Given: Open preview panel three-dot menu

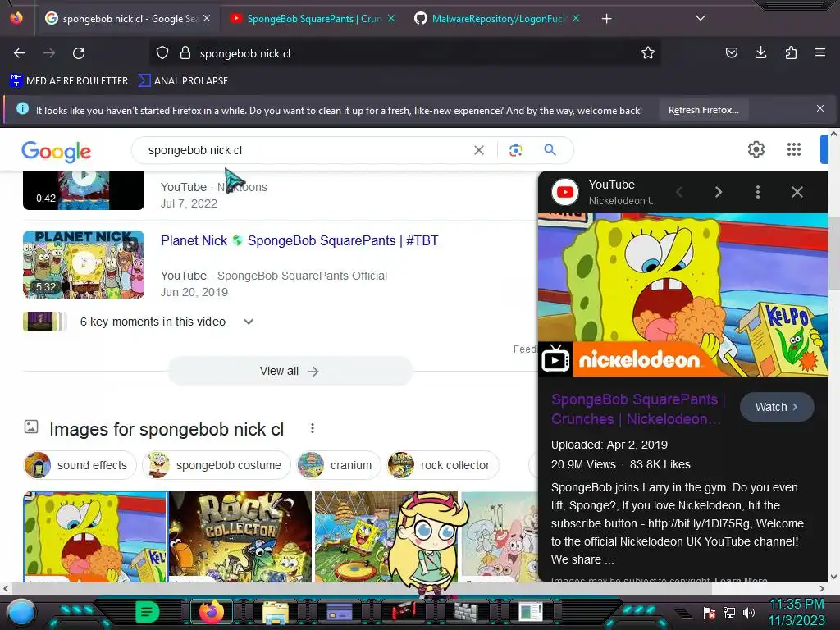Looking at the screenshot, I should coord(757,192).
